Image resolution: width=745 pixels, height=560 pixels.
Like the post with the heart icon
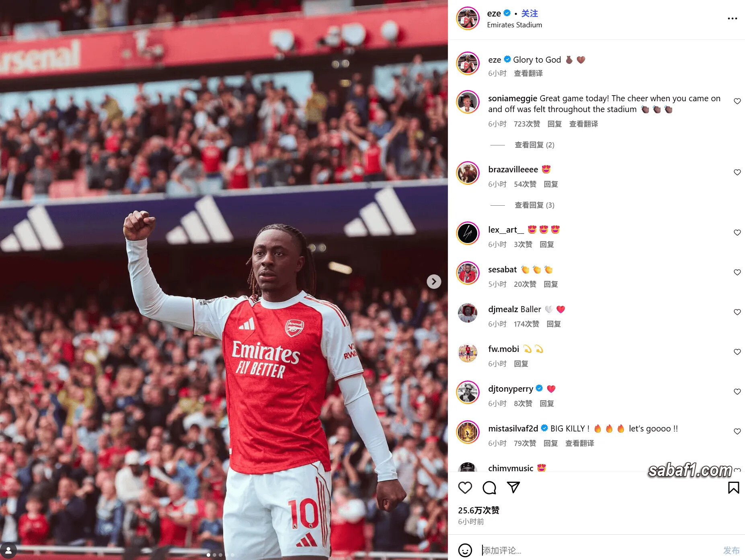(x=465, y=488)
